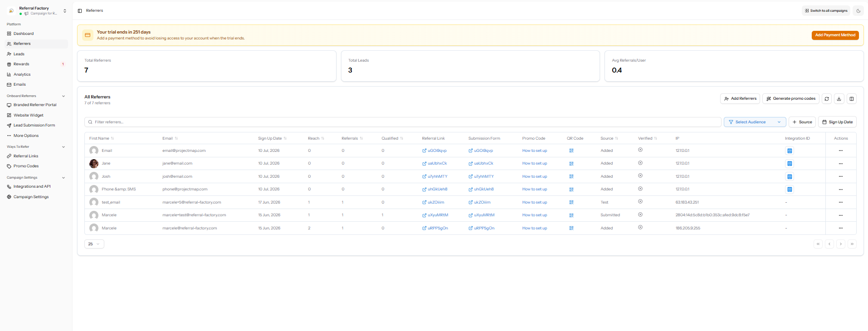This screenshot has height=331, width=868.
Task: Open Emails in sidebar
Action: (36, 84)
